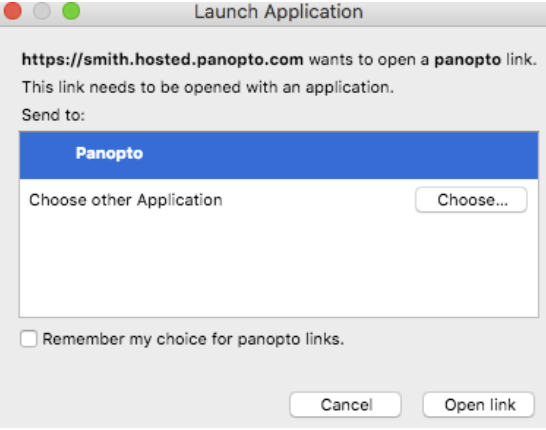Viewport: 546px width, 430px height.
Task: Click the wants to open a text
Action: coord(369,60)
